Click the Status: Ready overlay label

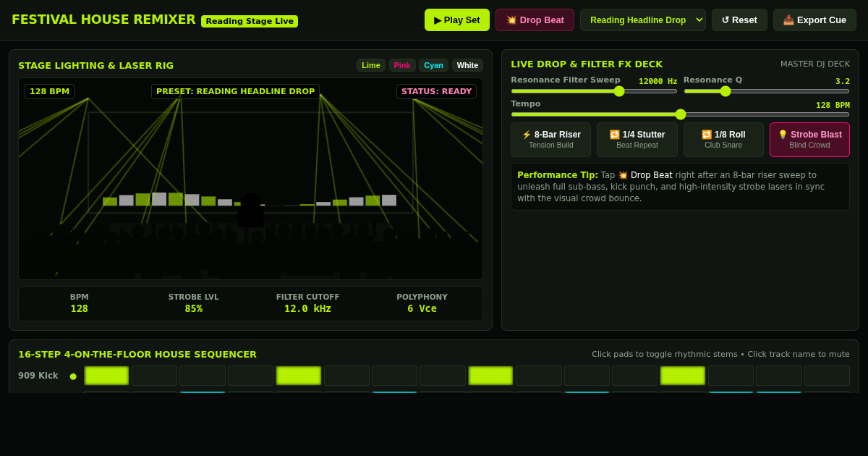click(436, 91)
